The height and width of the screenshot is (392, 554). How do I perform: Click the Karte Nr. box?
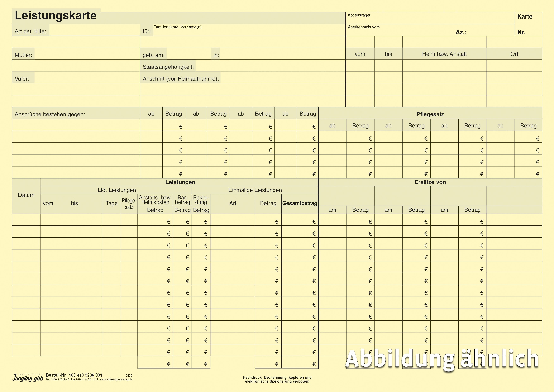click(528, 24)
